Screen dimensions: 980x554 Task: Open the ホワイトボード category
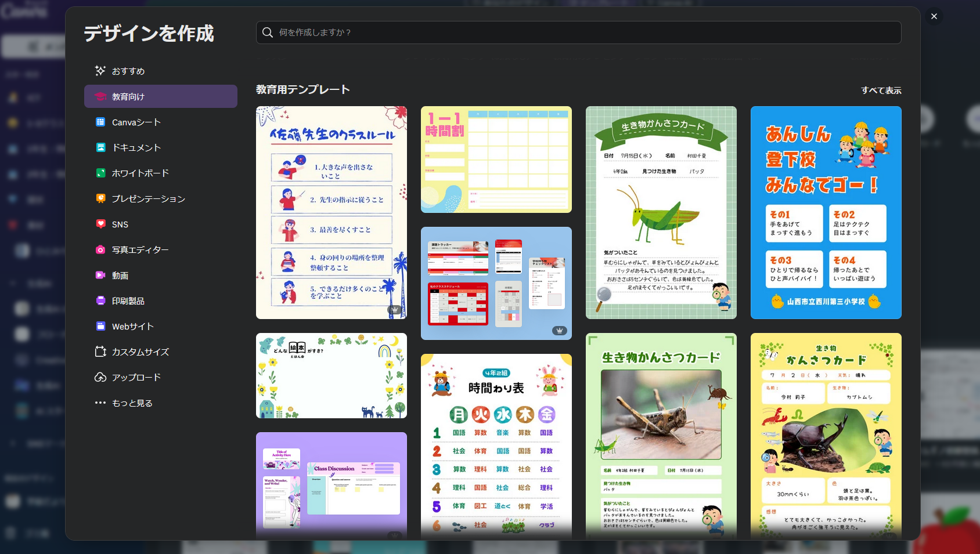pos(161,173)
